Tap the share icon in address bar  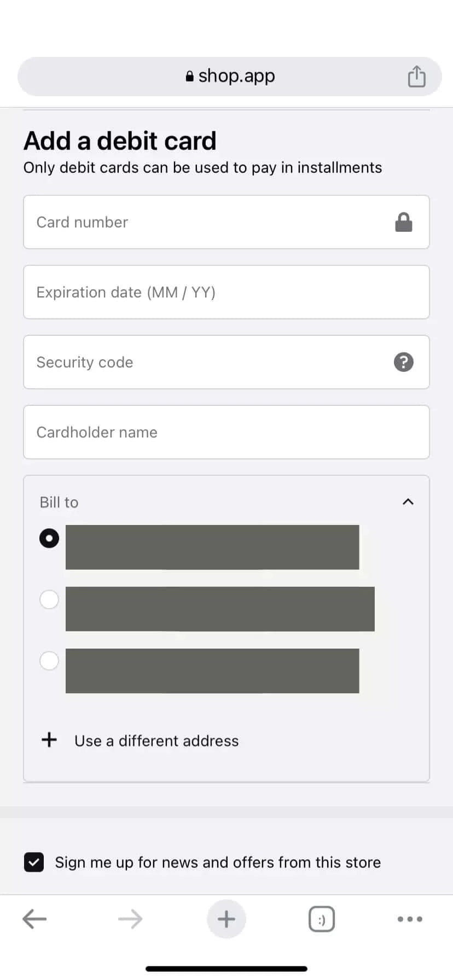point(416,77)
